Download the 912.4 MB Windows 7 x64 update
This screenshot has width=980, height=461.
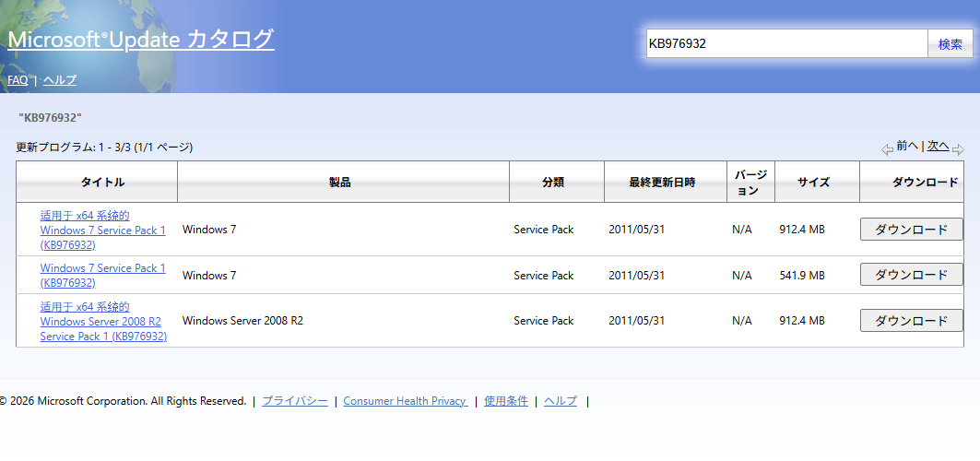[911, 230]
